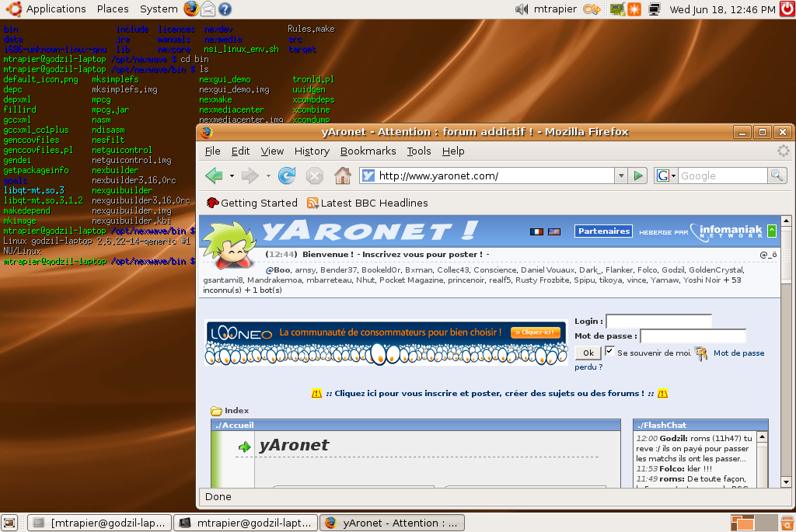Click the inscription link to register and post
Screen dimensions: 796x532
490,394
